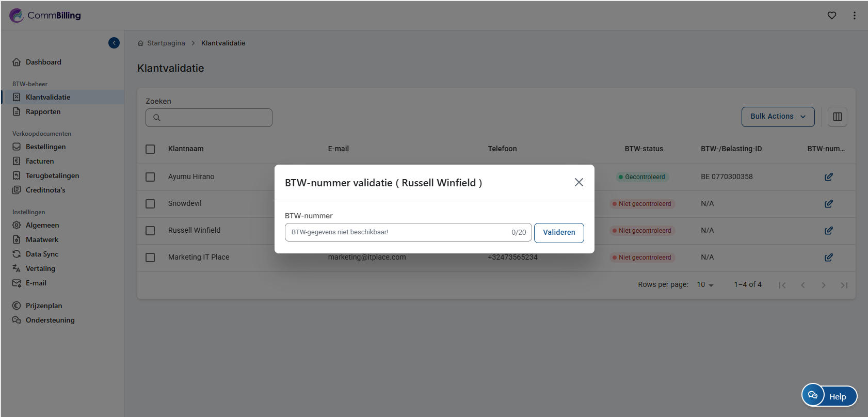Select the Snowdevil row checkbox
The width and height of the screenshot is (868, 417).
pos(150,204)
